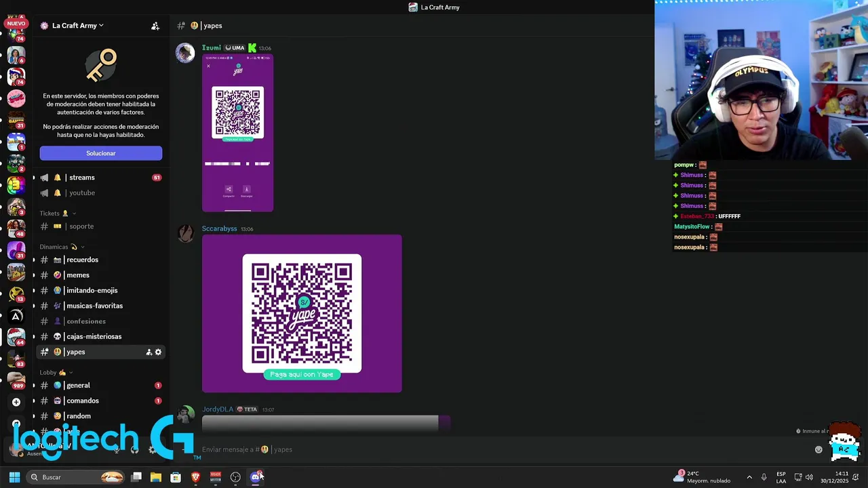
Task: Switch to the memes channel
Action: pos(100,275)
